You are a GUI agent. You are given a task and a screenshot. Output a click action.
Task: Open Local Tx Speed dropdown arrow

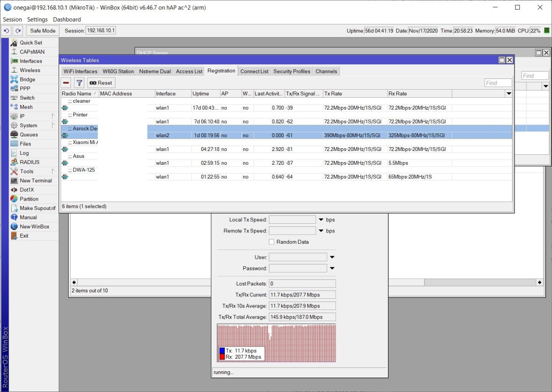[x=321, y=220]
